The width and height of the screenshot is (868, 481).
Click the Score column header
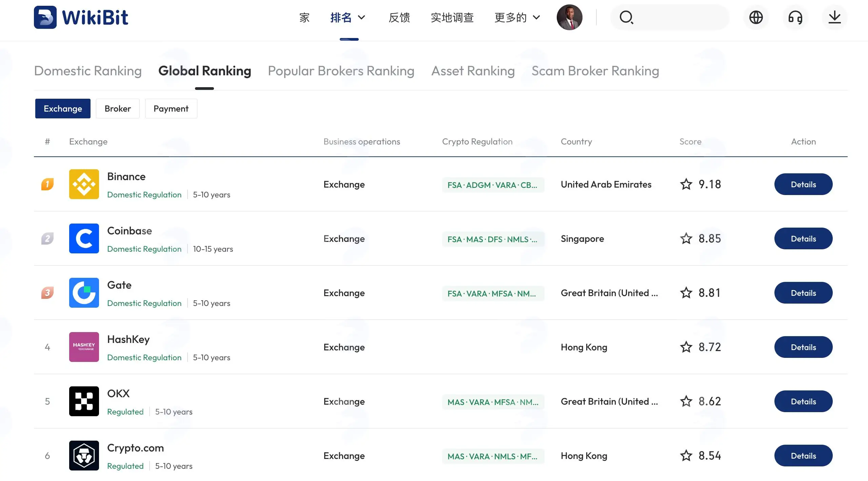coord(690,141)
